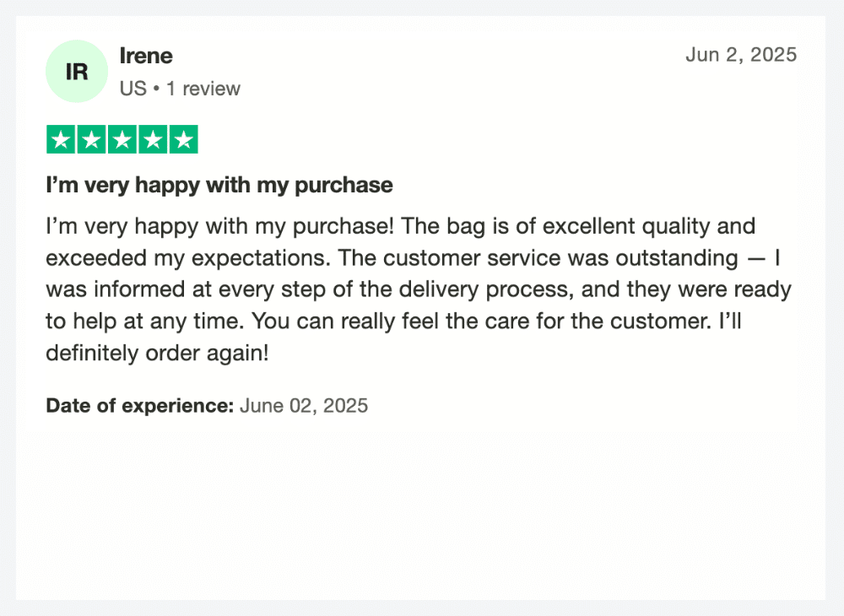Click the 'Date of experience:' label

(x=140, y=406)
